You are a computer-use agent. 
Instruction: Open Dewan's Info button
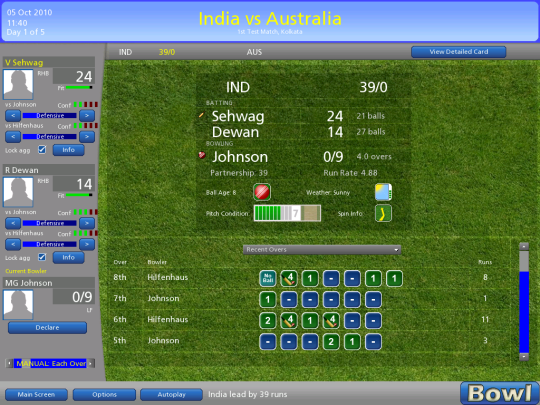(69, 257)
